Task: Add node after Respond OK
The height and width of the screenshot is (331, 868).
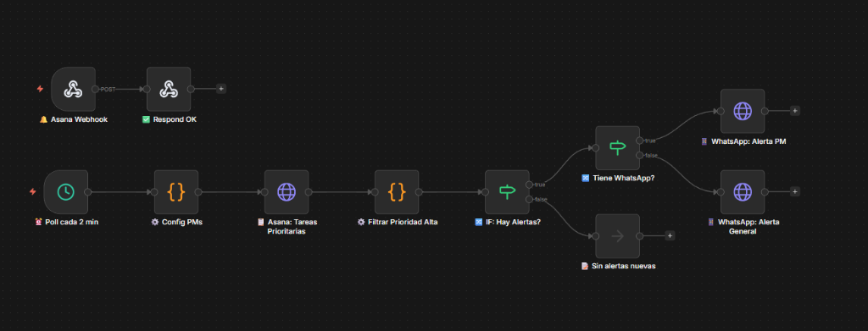Action: [x=221, y=88]
